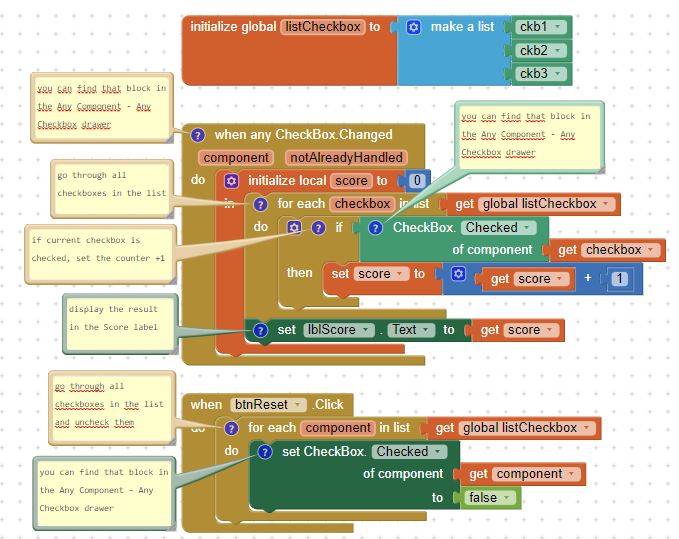Image resolution: width=679 pixels, height=539 pixels.
Task: Toggle comment icon on when any CheckBox.Changed
Action: pos(198,135)
